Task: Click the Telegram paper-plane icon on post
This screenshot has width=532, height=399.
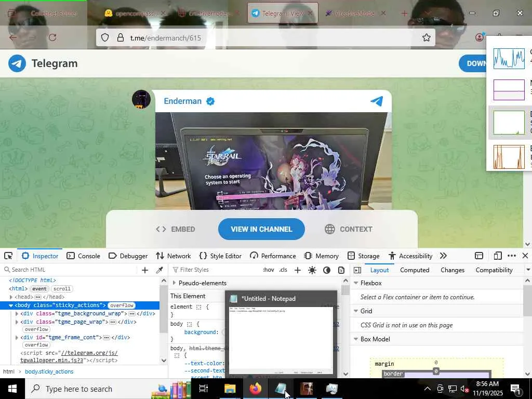Action: [x=377, y=101]
